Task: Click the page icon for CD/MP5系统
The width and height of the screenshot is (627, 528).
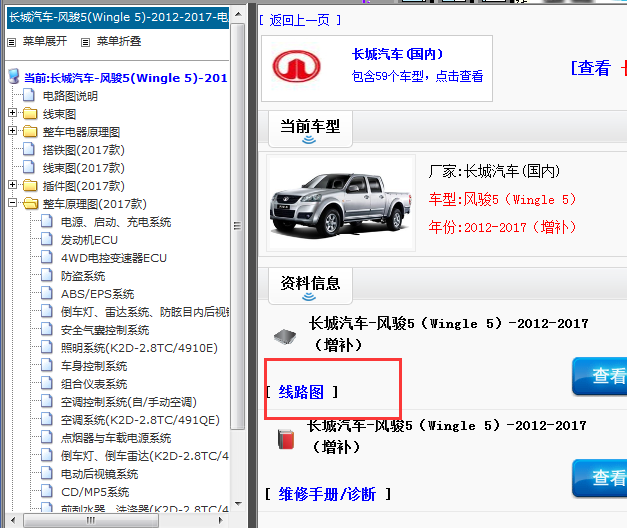Action: point(47,491)
